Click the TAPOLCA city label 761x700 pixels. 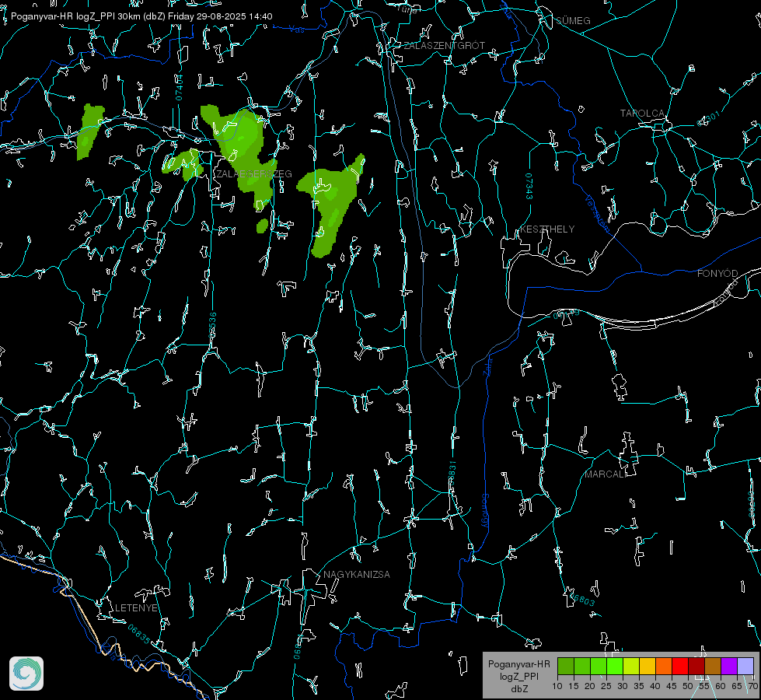click(x=642, y=114)
